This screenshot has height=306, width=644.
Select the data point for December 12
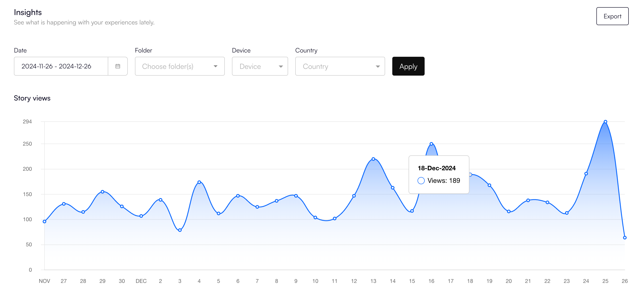tap(354, 196)
